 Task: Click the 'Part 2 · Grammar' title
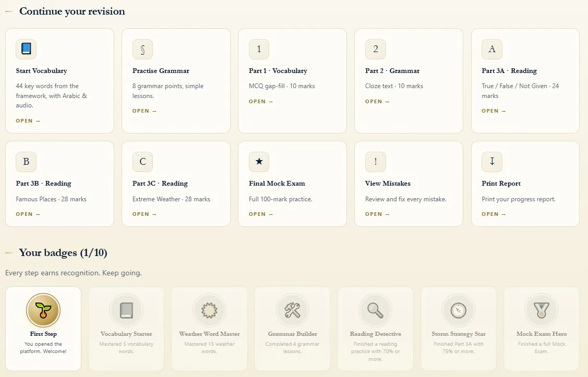[x=392, y=71]
